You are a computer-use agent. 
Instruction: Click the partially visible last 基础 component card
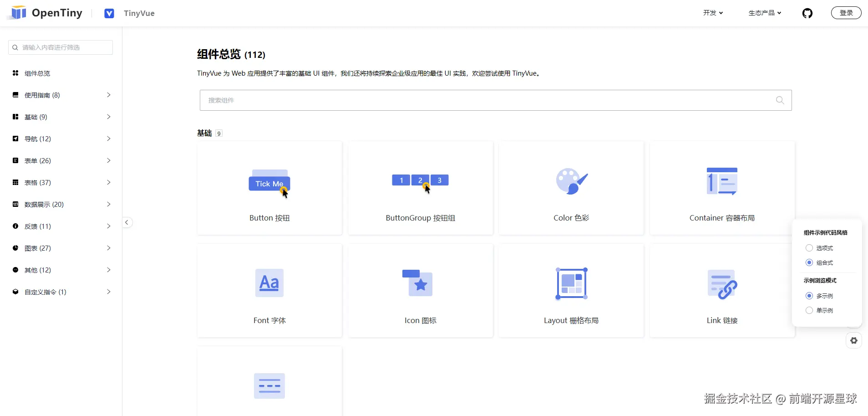pos(269,381)
